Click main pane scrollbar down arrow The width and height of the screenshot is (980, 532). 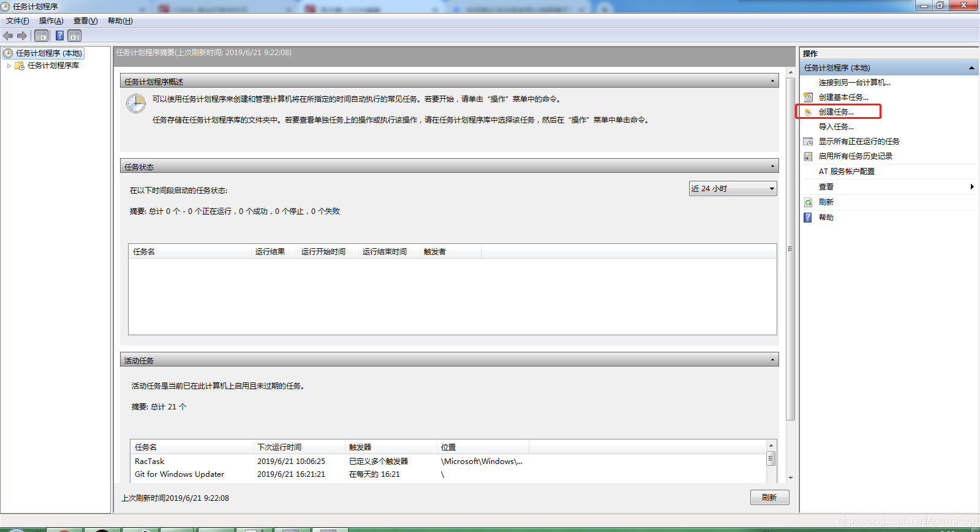[791, 478]
